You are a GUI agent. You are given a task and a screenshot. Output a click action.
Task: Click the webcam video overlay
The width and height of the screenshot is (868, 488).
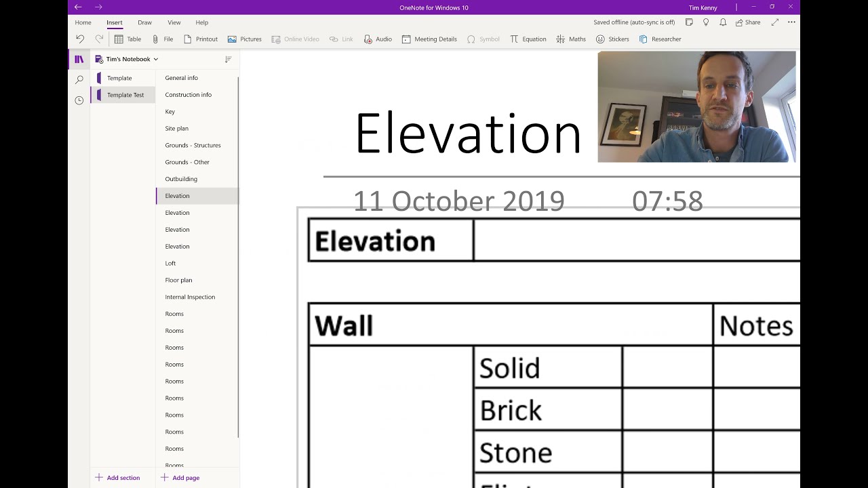696,106
